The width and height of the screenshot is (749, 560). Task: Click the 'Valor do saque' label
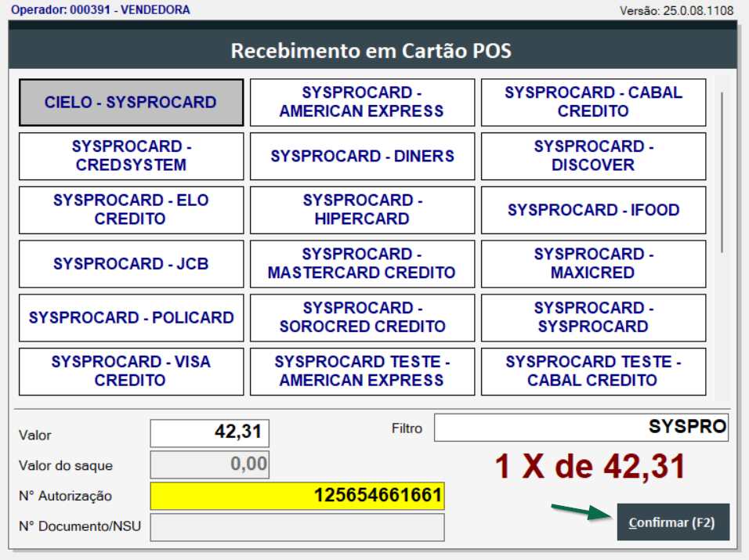(x=66, y=466)
